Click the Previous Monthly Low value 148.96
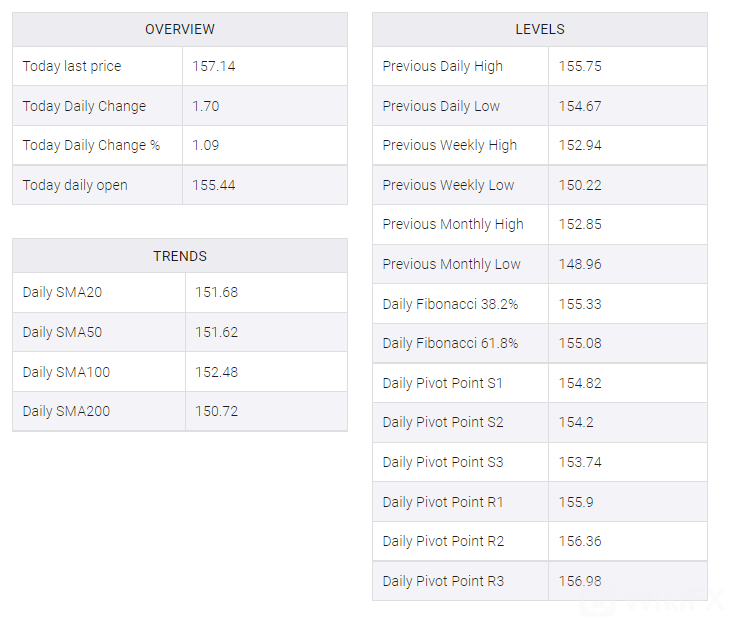Screen dimensions: 736x634 (x=580, y=264)
